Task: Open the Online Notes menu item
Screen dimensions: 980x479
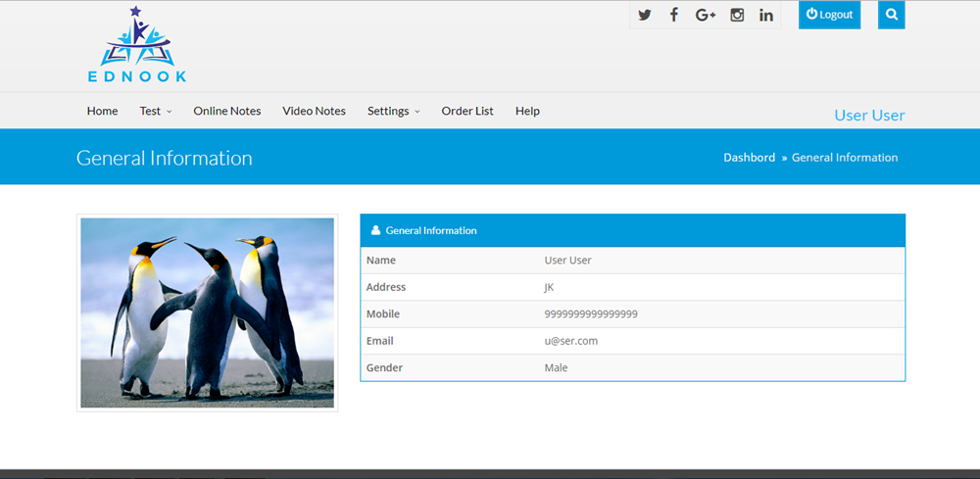Action: point(227,111)
